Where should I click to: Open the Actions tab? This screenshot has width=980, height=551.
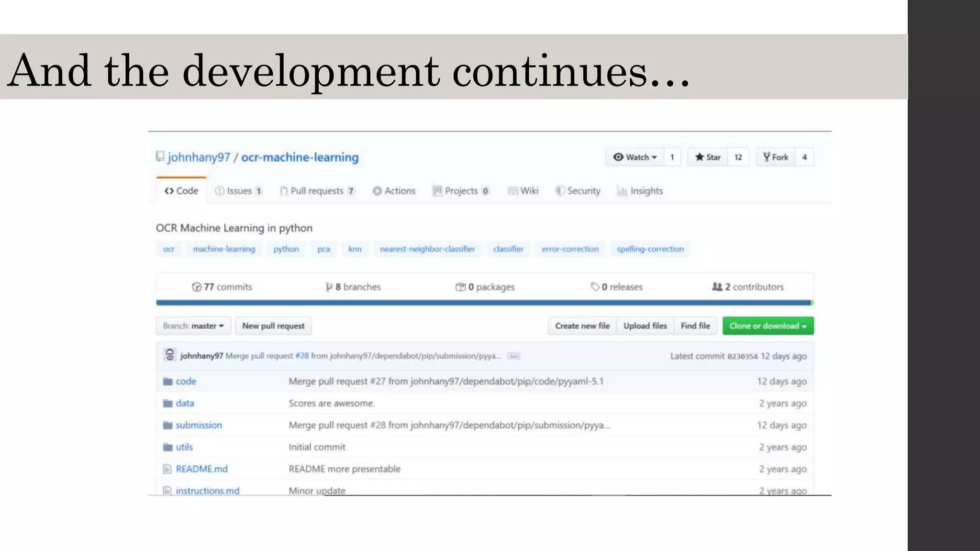click(x=394, y=191)
